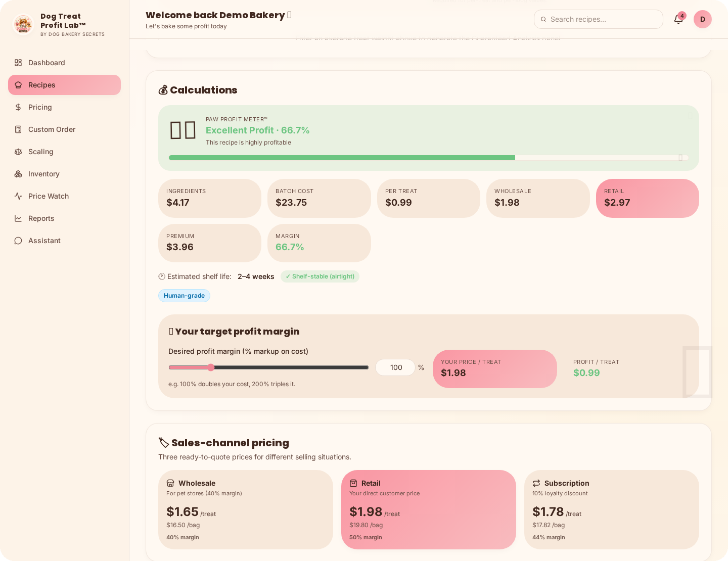Select the Subscription pricing card

pos(612,509)
